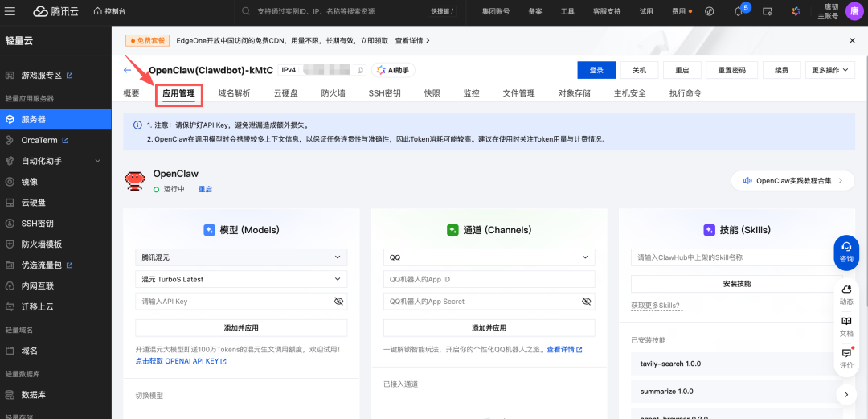Click 查看详情 on EdgeOne banner
This screenshot has height=419, width=868.
click(x=412, y=40)
